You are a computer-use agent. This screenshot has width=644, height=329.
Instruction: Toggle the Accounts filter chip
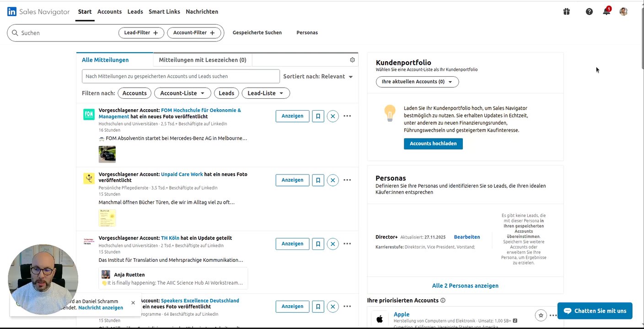(134, 93)
